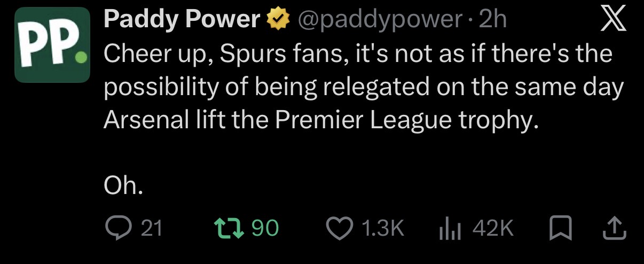
Task: Like the tweet with the heart icon
Action: pyautogui.click(x=341, y=229)
